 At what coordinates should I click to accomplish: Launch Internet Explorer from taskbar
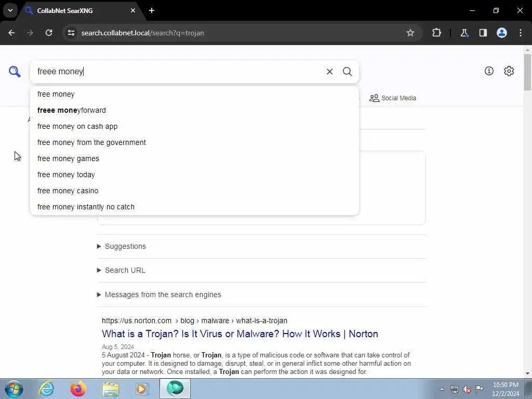tap(46, 389)
